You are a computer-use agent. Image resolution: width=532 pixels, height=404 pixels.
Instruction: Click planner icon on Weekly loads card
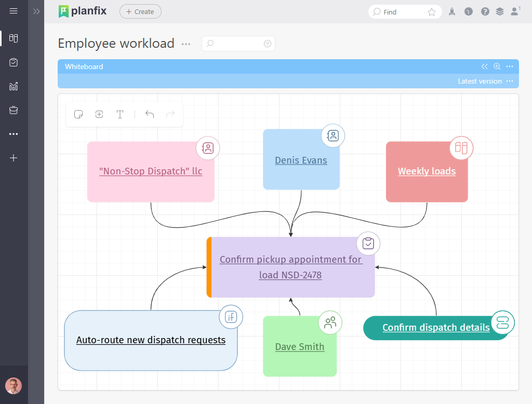461,148
